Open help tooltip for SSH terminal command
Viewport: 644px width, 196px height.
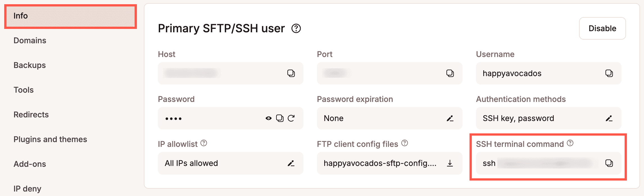pyautogui.click(x=570, y=143)
